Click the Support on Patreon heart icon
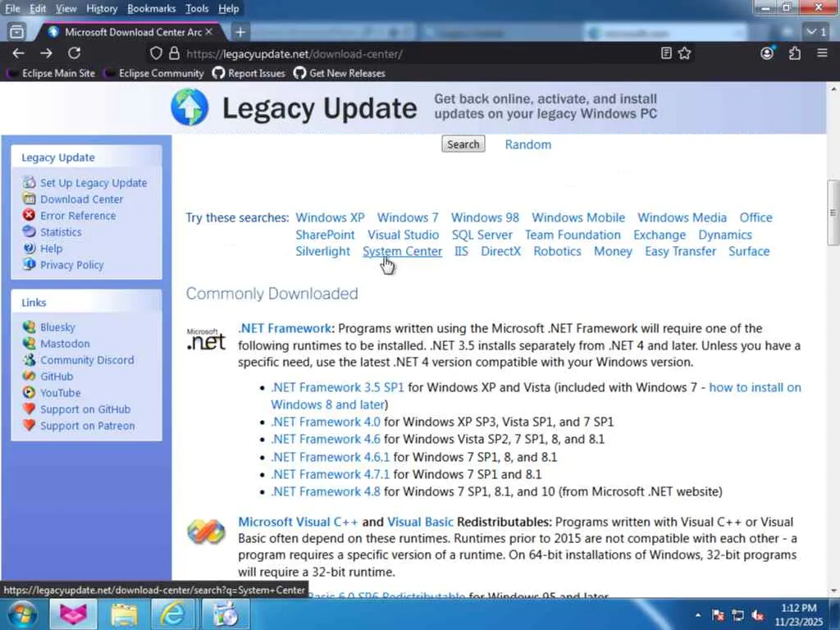 point(29,425)
